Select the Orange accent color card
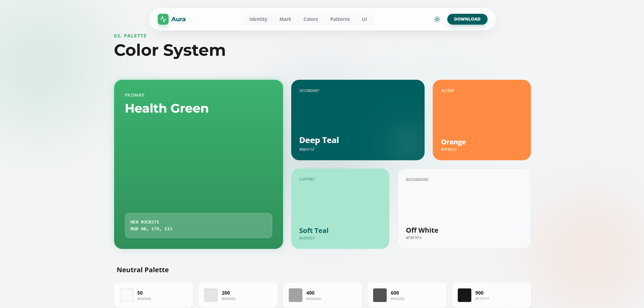 click(482, 120)
